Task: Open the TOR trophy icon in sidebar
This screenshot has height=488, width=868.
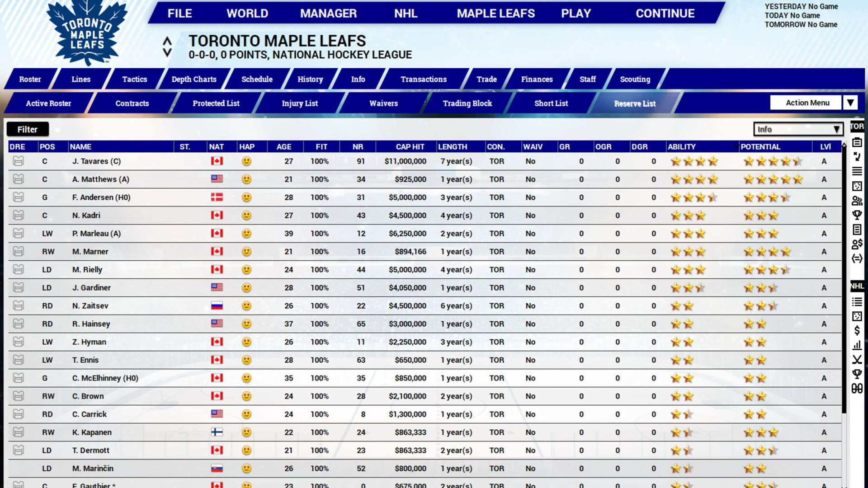Action: pyautogui.click(x=857, y=215)
